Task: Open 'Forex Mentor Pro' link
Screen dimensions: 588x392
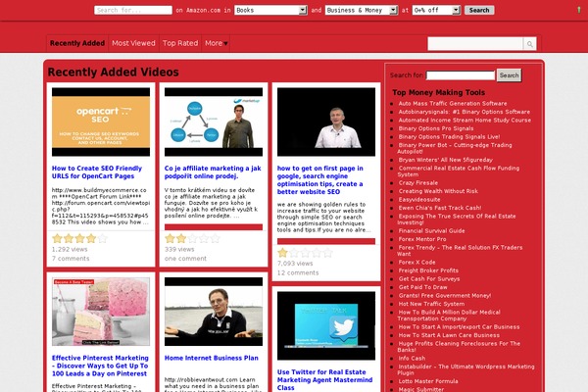Action: (422, 239)
